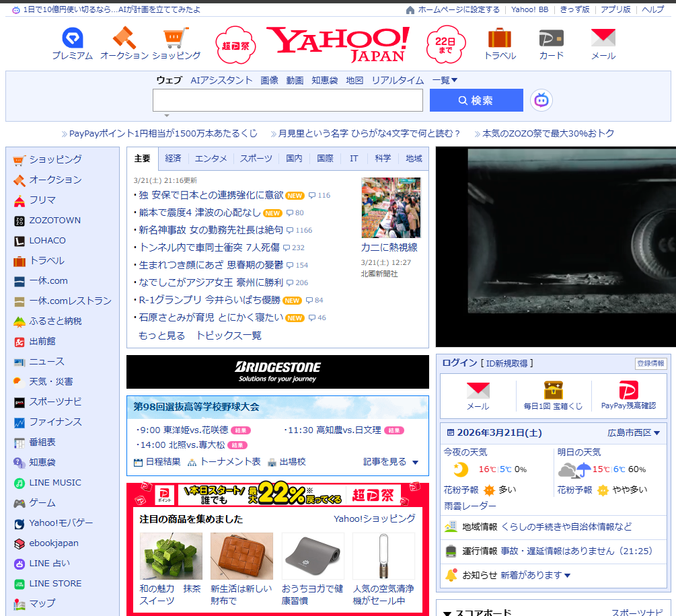This screenshot has width=676, height=616.
Task: Expand the 一覧 search category dropdown
Action: [445, 80]
